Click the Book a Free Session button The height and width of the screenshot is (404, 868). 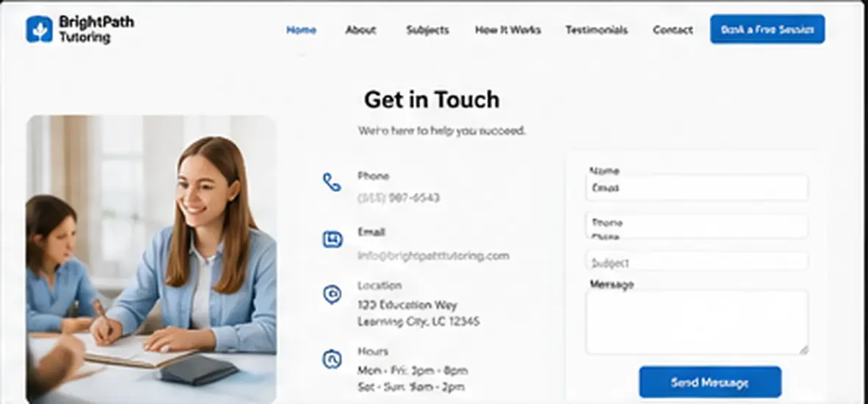pyautogui.click(x=767, y=29)
